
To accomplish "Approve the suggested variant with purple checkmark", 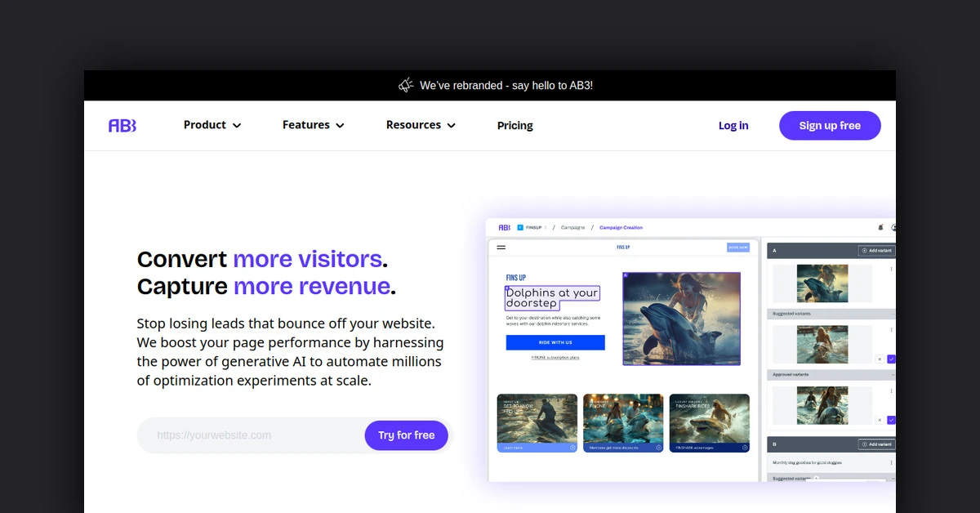I will 891,359.
